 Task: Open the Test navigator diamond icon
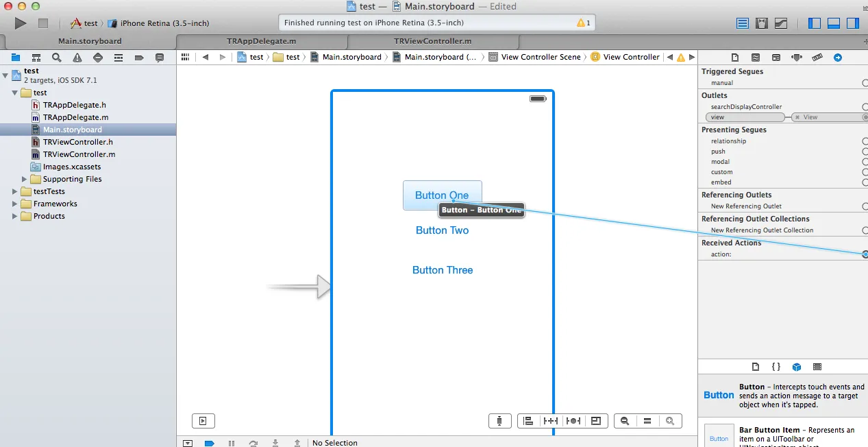98,58
